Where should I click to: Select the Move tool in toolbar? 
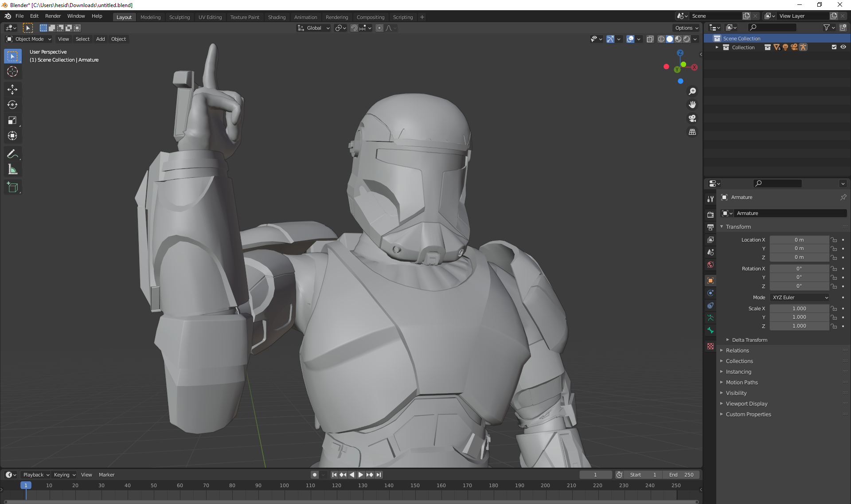pos(12,90)
